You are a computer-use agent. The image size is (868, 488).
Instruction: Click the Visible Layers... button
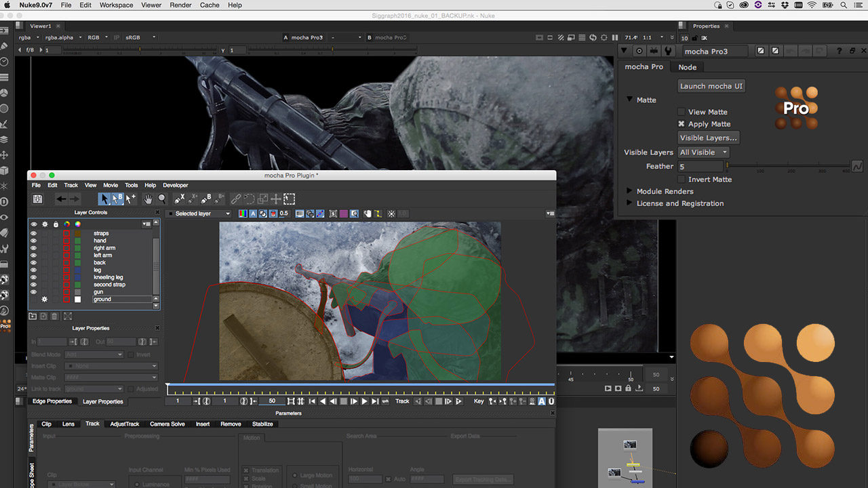pos(709,138)
